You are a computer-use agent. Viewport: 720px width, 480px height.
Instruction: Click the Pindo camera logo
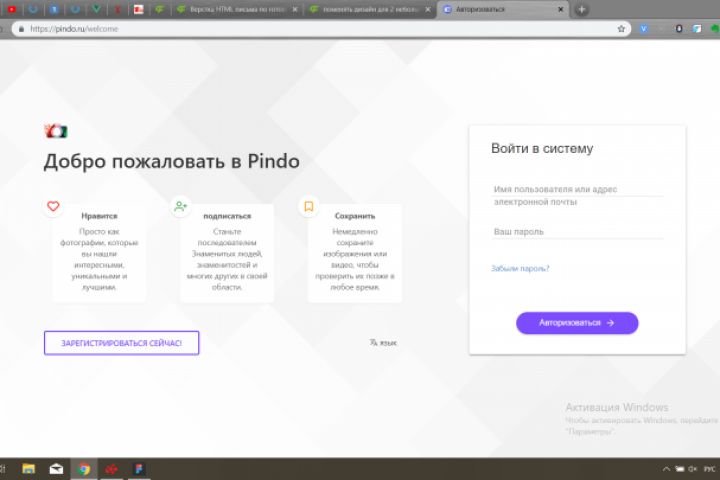(56, 131)
